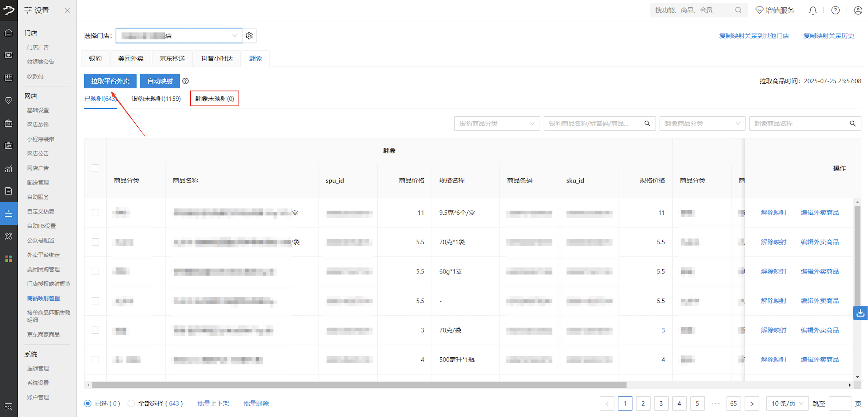The height and width of the screenshot is (417, 868).
Task: Click the help question mark icon in header
Action: (835, 10)
